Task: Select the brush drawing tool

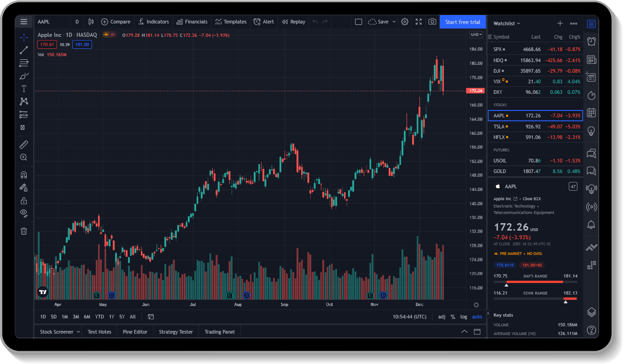Action: [24, 76]
